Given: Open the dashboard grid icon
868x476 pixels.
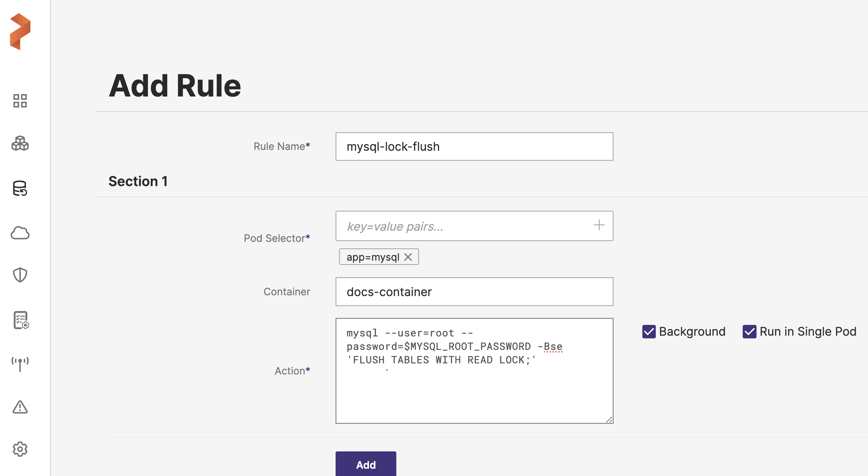Looking at the screenshot, I should coord(20,101).
